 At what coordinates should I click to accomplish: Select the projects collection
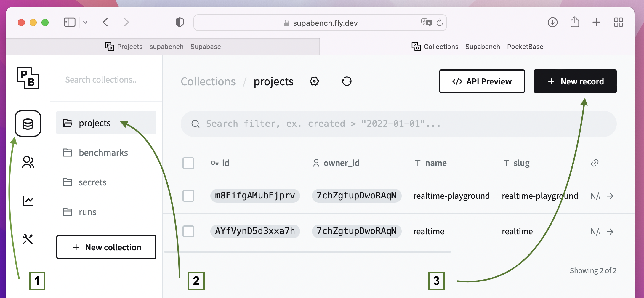tap(106, 123)
